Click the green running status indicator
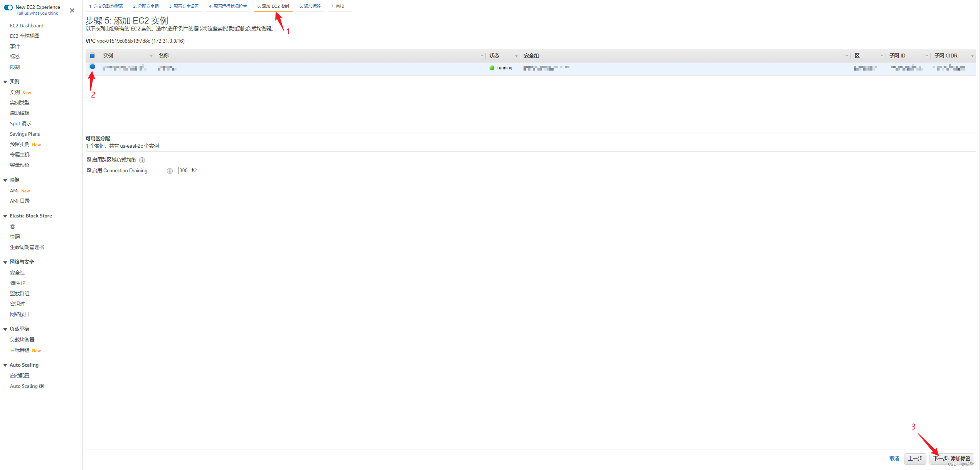The height and width of the screenshot is (470, 980). pos(492,68)
